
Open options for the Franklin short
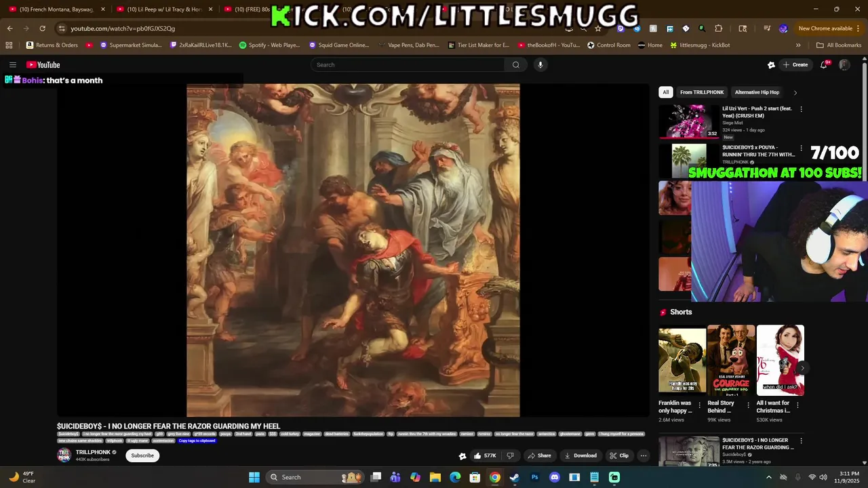point(700,405)
